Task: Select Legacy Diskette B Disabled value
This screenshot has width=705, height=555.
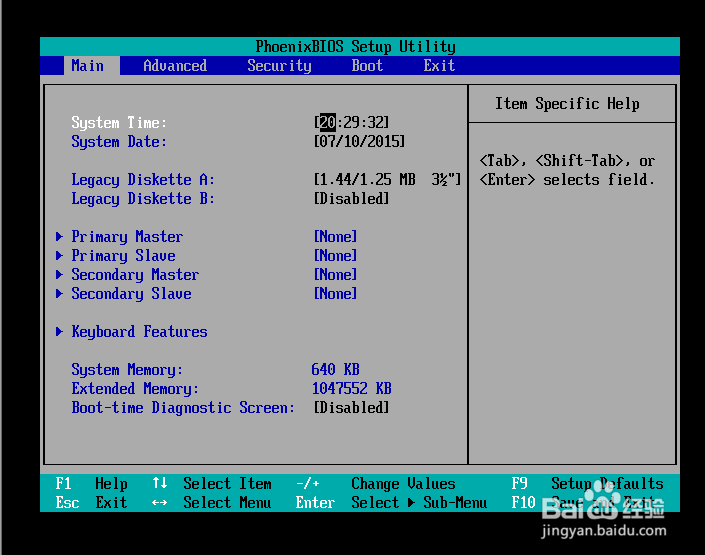Action: (351, 198)
